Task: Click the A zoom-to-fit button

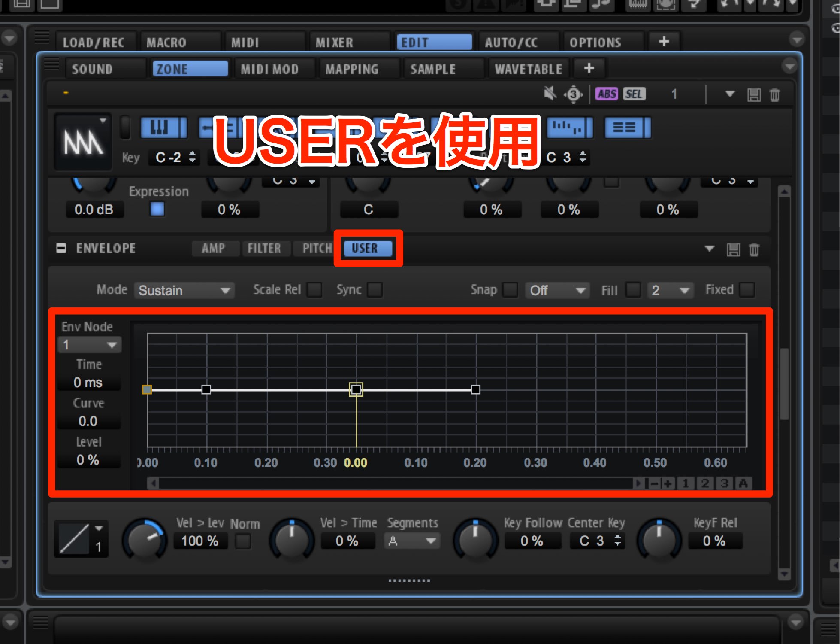Action: (x=743, y=483)
